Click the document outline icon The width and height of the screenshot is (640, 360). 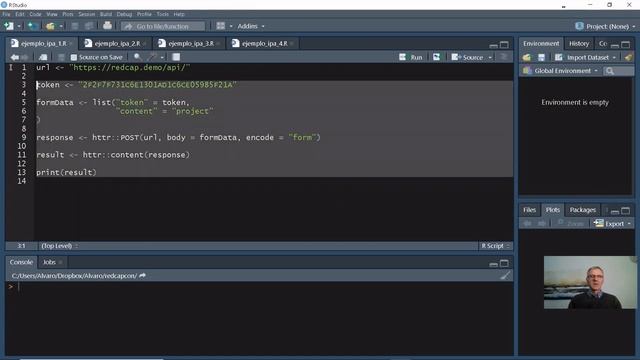tap(504, 57)
